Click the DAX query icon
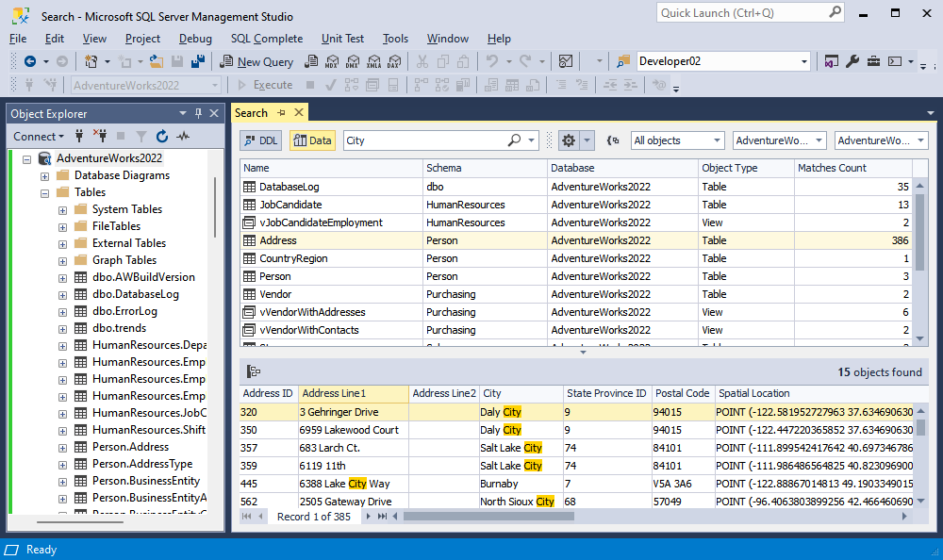943x560 pixels. coord(394,61)
